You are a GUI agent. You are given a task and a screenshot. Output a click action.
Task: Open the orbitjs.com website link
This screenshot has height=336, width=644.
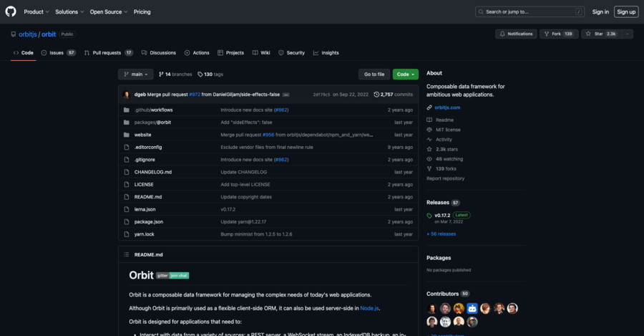click(x=447, y=107)
